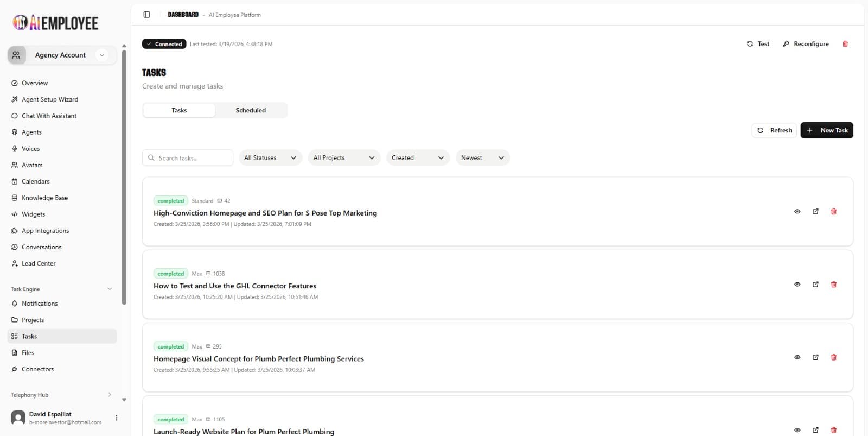Select Tasks in the sidebar

pyautogui.click(x=62, y=336)
